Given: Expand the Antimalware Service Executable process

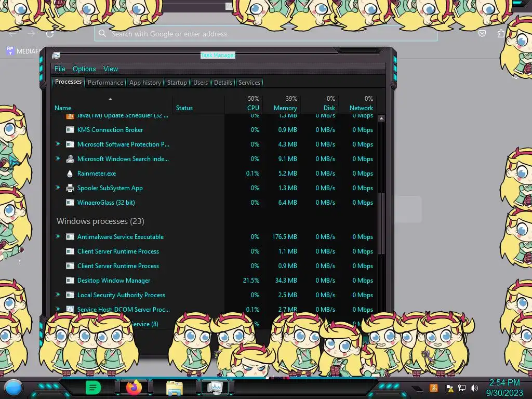Looking at the screenshot, I should 58,236.
